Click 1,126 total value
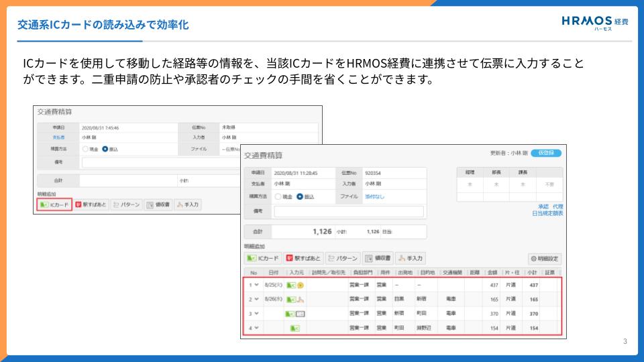The height and width of the screenshot is (362, 644). coord(322,231)
